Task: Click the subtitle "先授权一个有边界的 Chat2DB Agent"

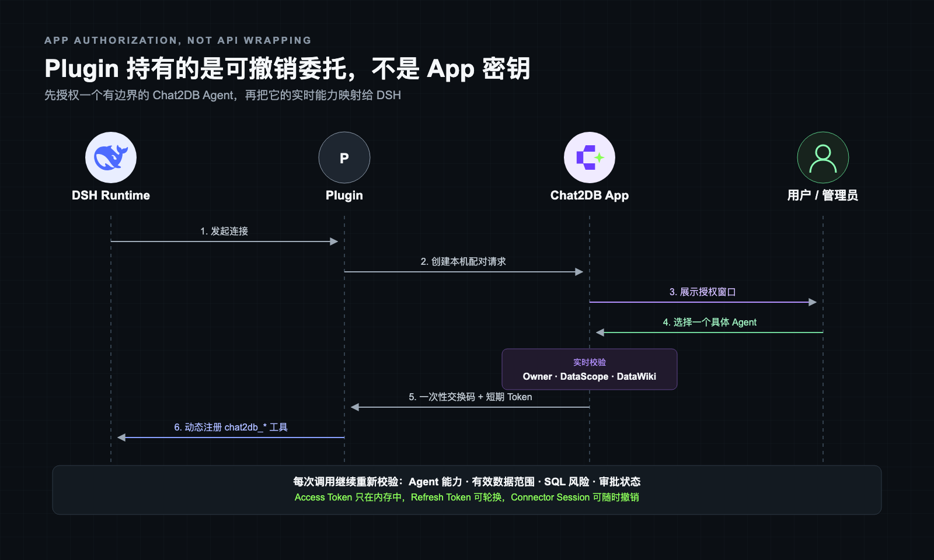Action: coord(222,95)
